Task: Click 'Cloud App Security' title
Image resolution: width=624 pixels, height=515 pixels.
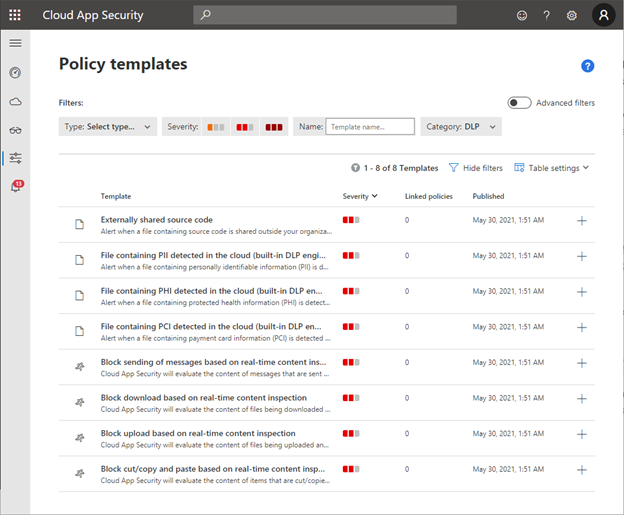Action: pyautogui.click(x=93, y=15)
